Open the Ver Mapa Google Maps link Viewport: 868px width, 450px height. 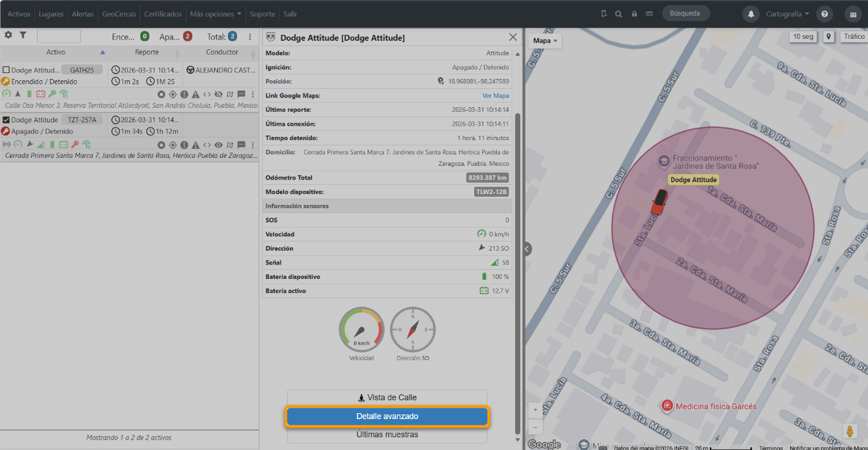496,95
